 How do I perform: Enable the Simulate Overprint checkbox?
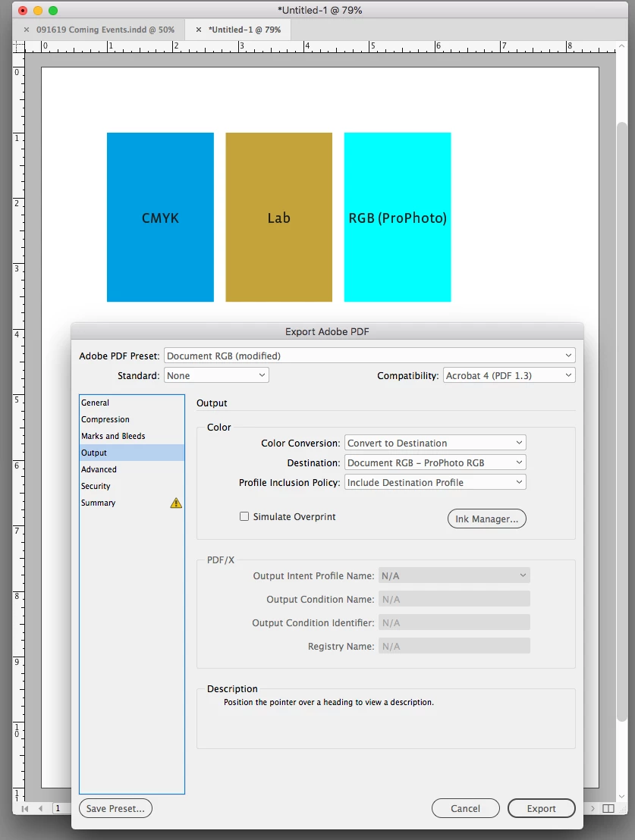[244, 516]
